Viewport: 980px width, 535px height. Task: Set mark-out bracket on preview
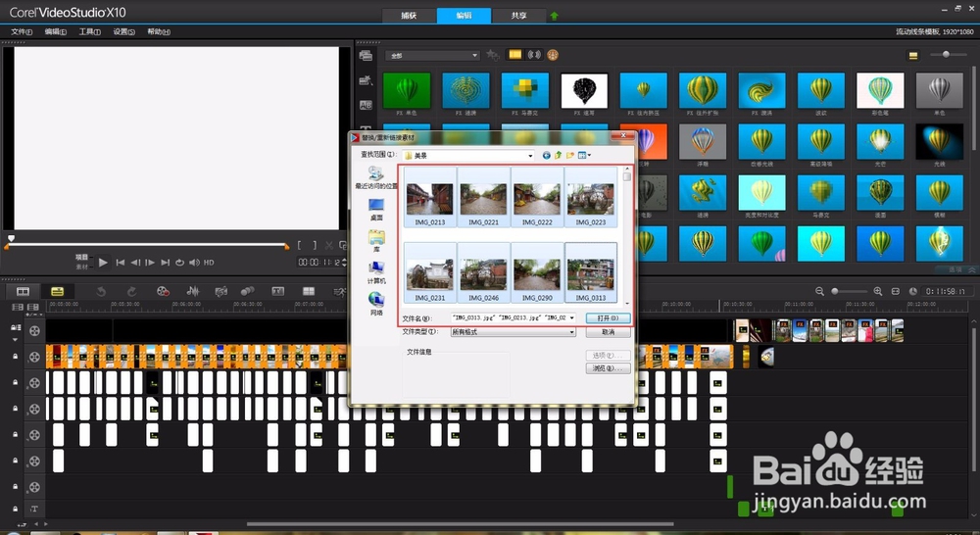click(x=315, y=246)
